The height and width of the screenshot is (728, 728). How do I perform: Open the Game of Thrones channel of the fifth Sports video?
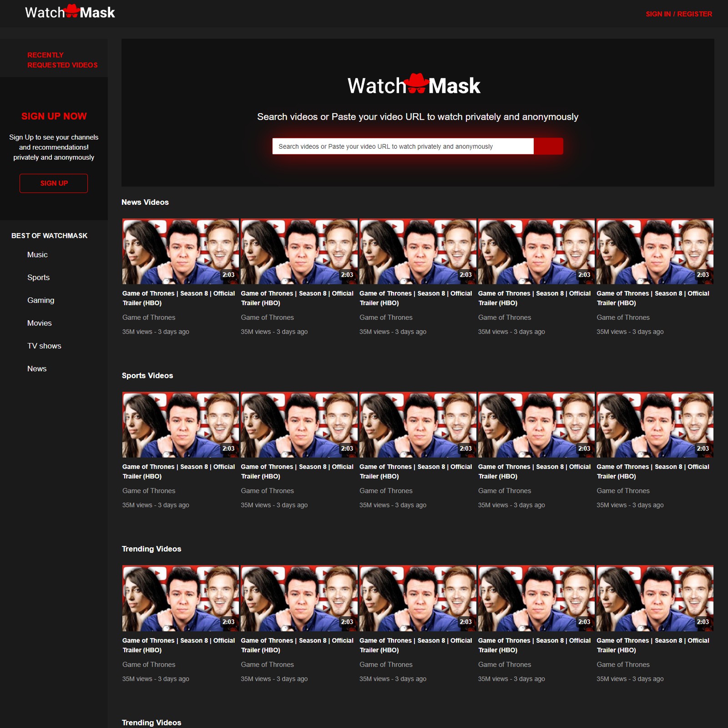[x=623, y=491]
